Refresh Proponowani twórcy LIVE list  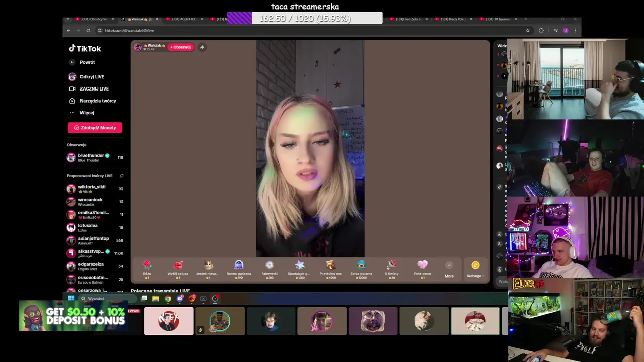tap(122, 176)
